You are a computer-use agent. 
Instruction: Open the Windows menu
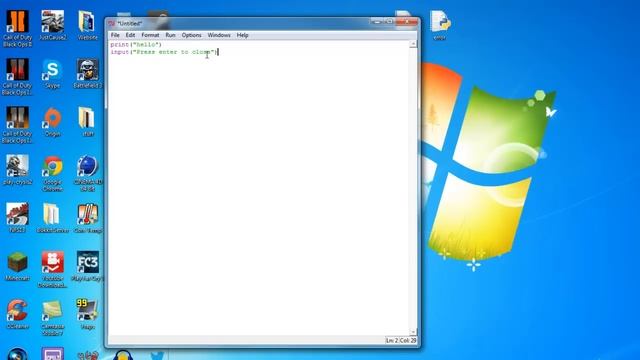(x=219, y=35)
